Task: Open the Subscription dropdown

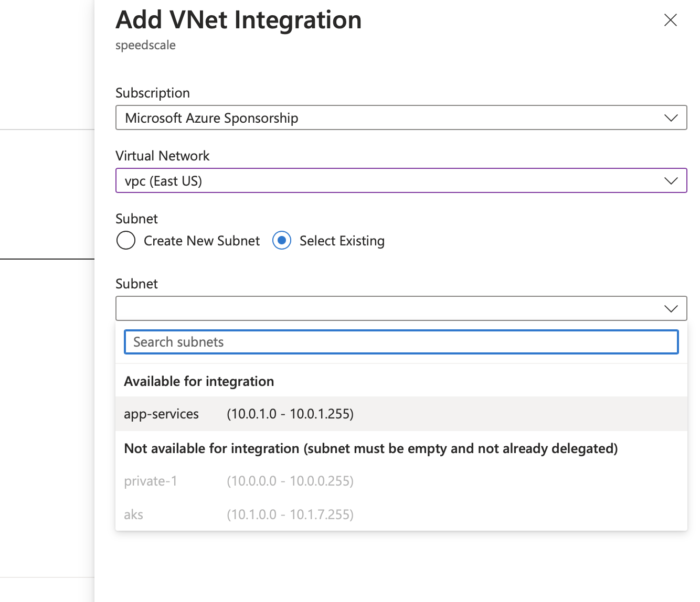Action: pos(401,117)
